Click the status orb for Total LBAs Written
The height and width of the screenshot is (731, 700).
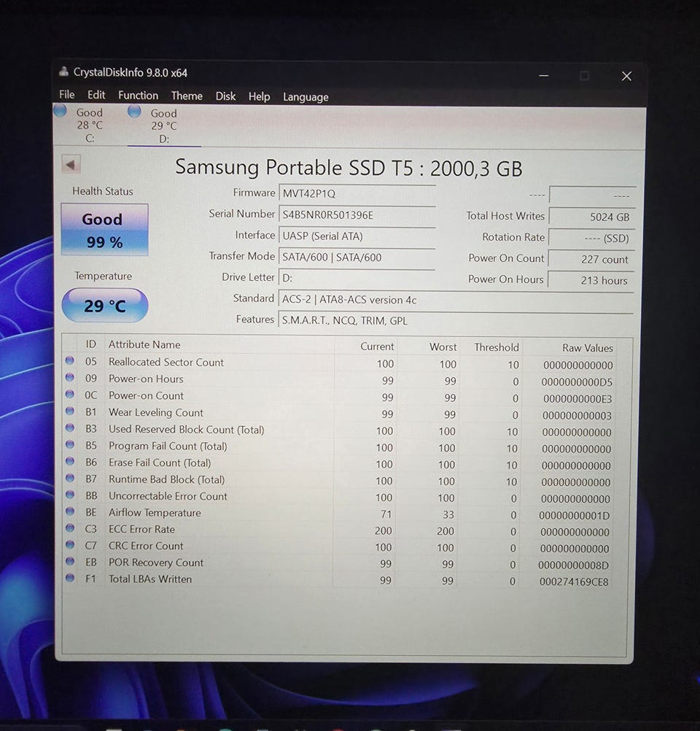point(70,578)
